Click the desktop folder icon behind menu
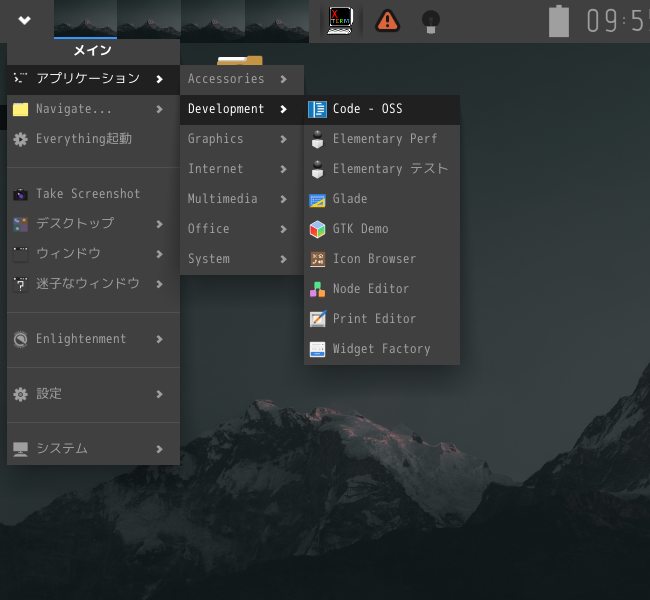 tap(240, 61)
